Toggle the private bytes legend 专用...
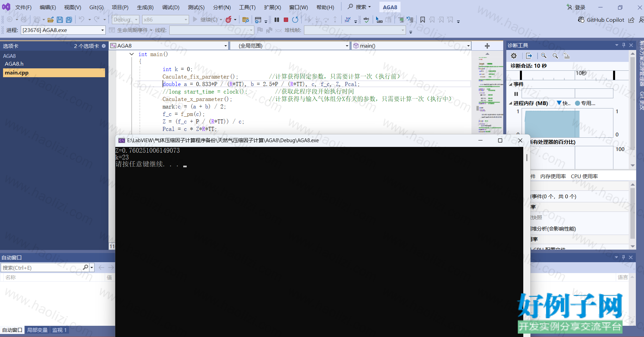644x337 pixels. (585, 103)
